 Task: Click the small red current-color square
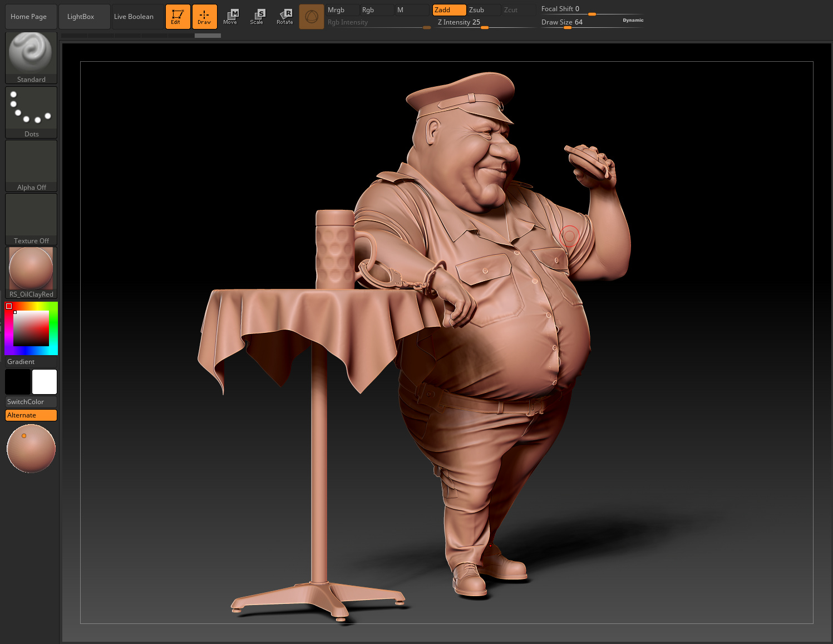(9, 306)
